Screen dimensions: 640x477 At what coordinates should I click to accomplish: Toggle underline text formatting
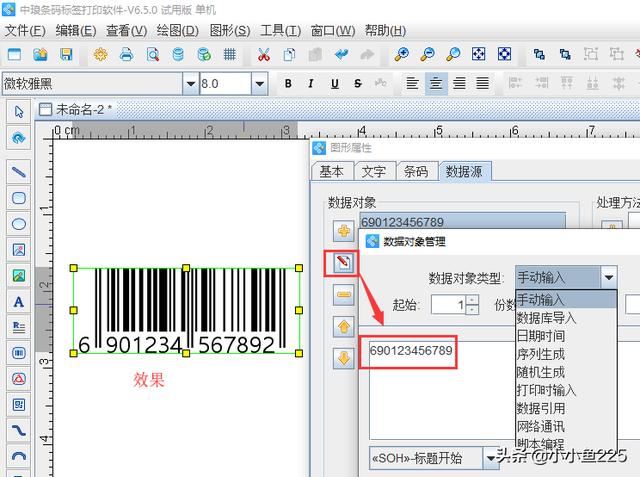tap(335, 84)
